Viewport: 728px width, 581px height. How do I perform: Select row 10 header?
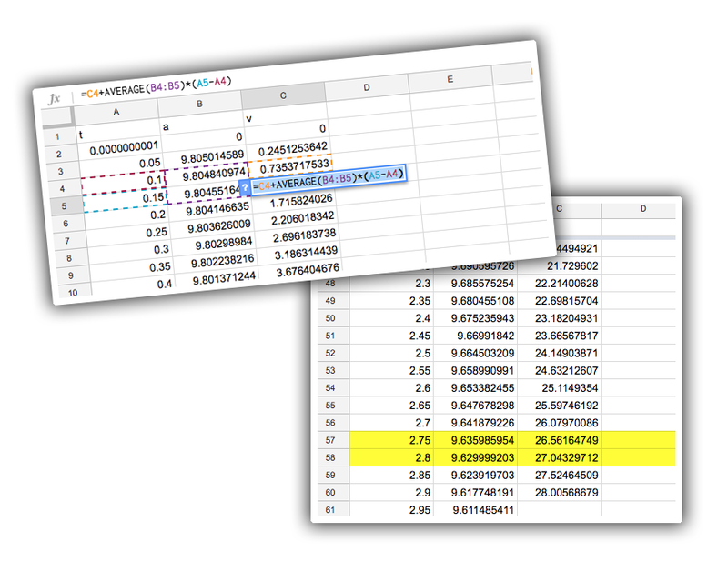[x=73, y=293]
